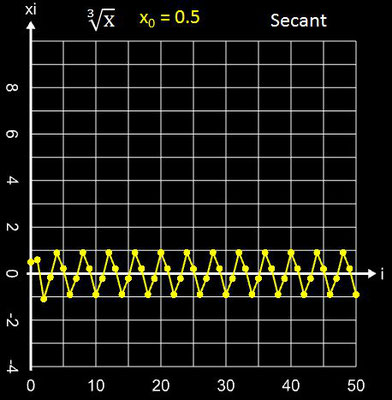
Task: Click the x-axis tick label '20'
Action: (x=161, y=386)
